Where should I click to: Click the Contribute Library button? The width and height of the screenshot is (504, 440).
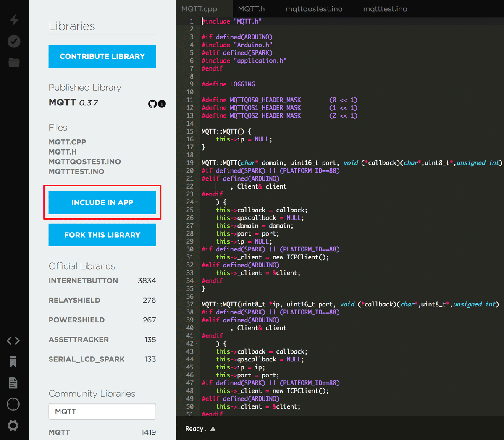coord(102,56)
